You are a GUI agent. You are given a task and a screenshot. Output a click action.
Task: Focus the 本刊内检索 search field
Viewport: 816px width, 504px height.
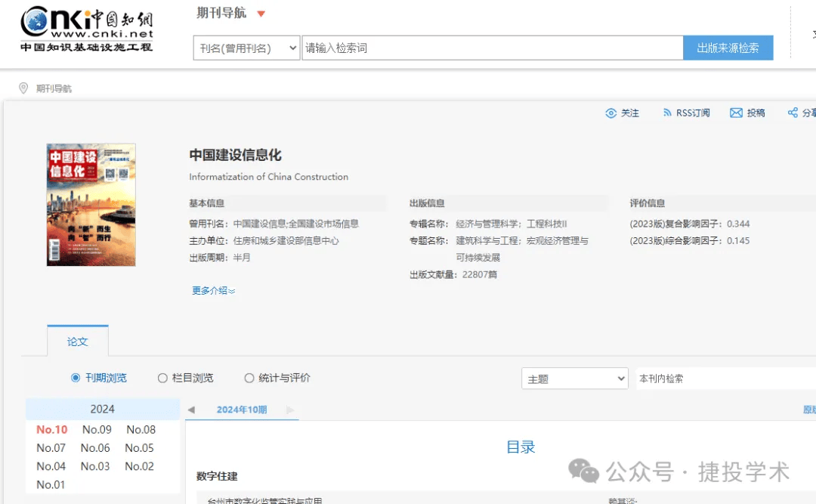pyautogui.click(x=725, y=379)
